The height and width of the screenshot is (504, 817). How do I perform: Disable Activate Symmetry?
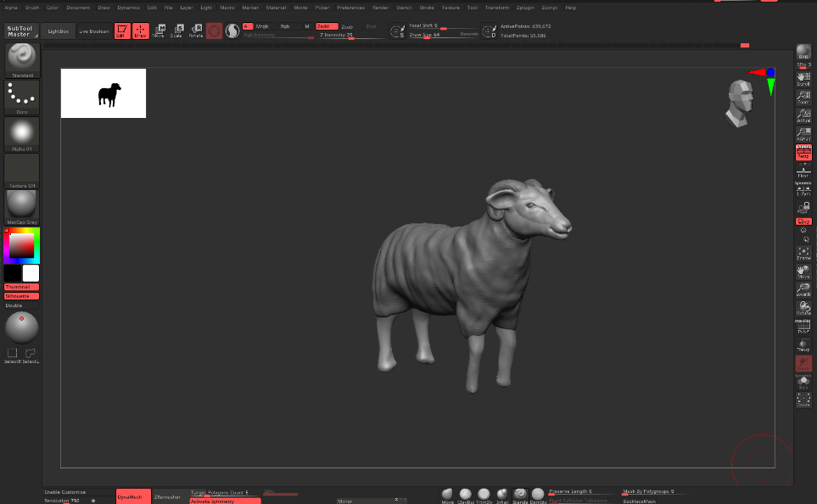tap(225, 501)
